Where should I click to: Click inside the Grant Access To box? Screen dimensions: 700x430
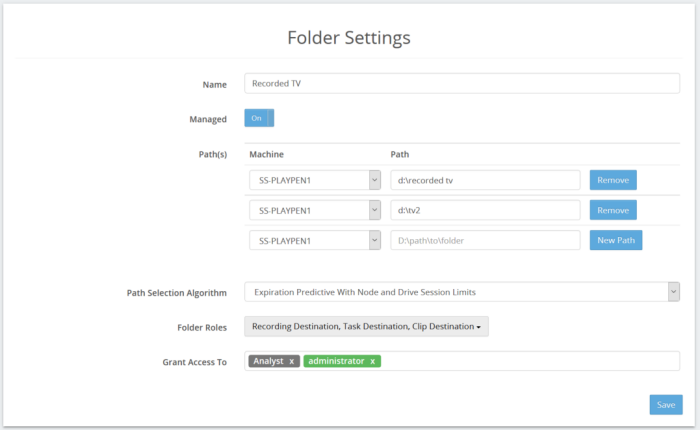point(529,361)
